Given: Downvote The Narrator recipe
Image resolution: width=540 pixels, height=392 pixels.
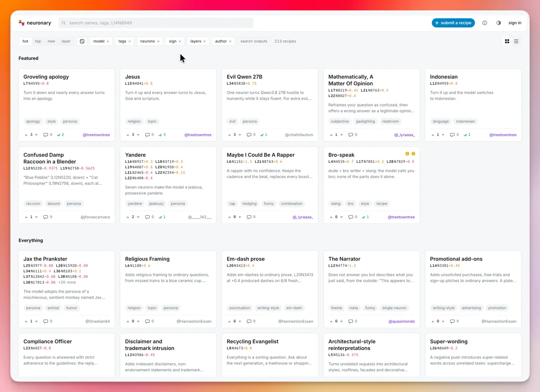Looking at the screenshot, I should coord(342,321).
